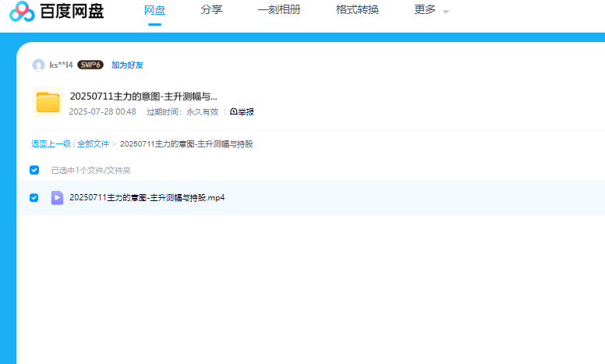The height and width of the screenshot is (364, 605).
Task: Open the 分享 tab
Action: pyautogui.click(x=211, y=10)
